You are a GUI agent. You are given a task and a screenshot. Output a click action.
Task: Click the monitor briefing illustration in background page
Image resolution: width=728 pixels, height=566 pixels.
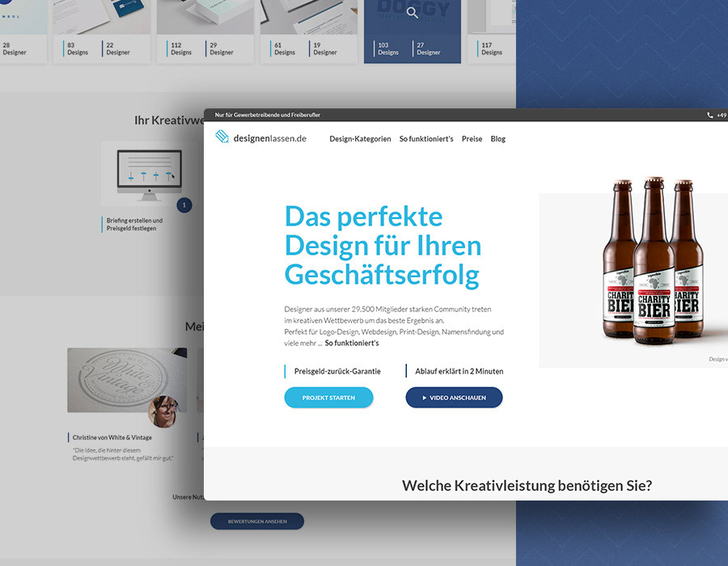click(149, 175)
